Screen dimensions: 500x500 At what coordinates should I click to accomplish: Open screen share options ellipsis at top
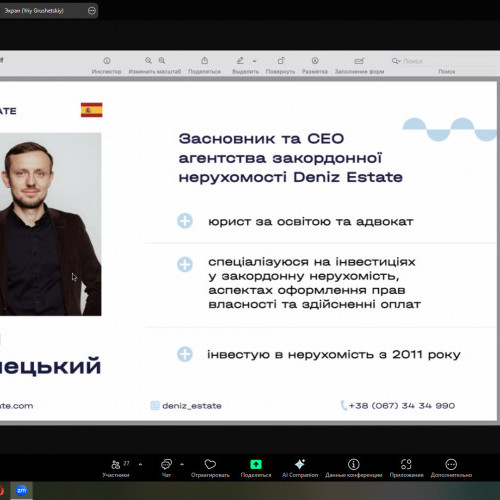coord(92,11)
